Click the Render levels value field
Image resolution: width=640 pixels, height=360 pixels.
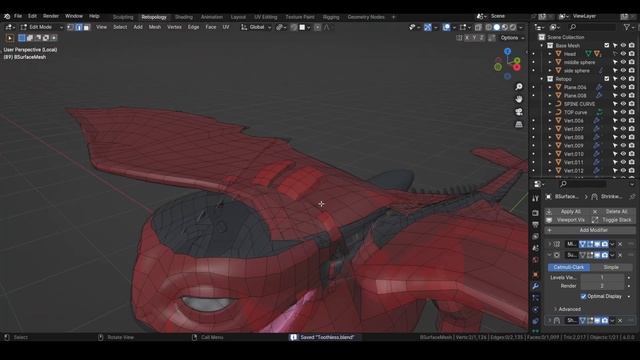point(602,286)
